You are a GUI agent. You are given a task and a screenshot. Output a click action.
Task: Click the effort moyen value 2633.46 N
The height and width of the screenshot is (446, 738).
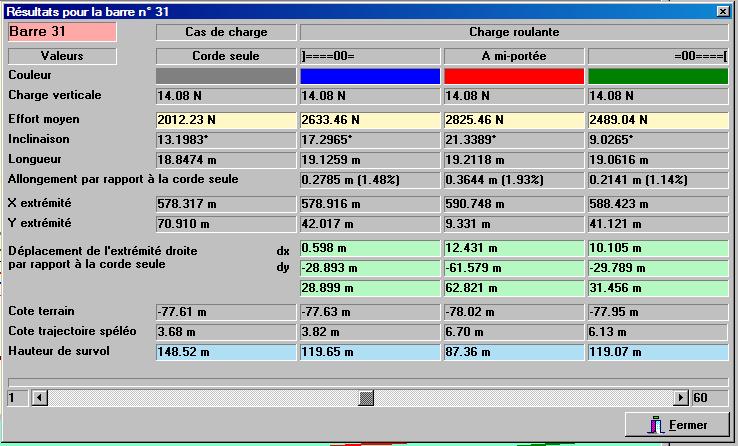[x=370, y=120]
